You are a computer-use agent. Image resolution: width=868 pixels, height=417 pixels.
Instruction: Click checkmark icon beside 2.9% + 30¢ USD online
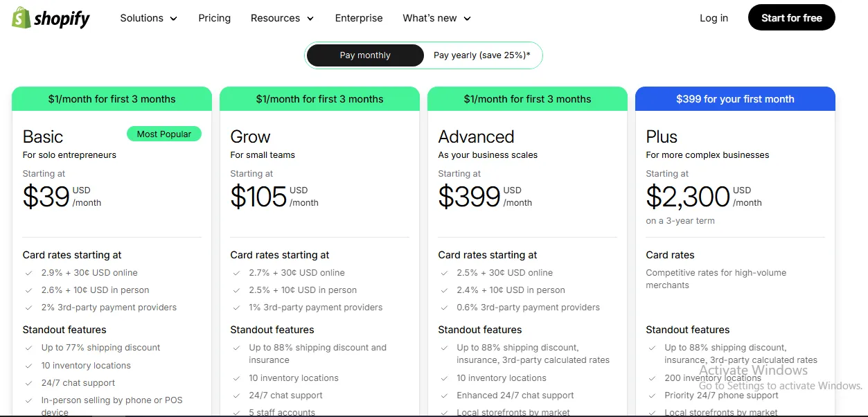[28, 273]
